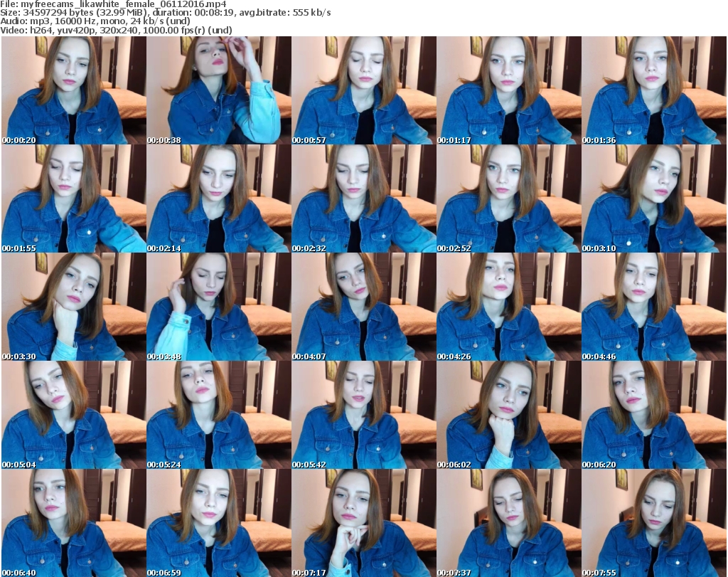728x577 pixels.
Task: Pick the frame timestamped 00:03:48
Action: click(x=219, y=307)
